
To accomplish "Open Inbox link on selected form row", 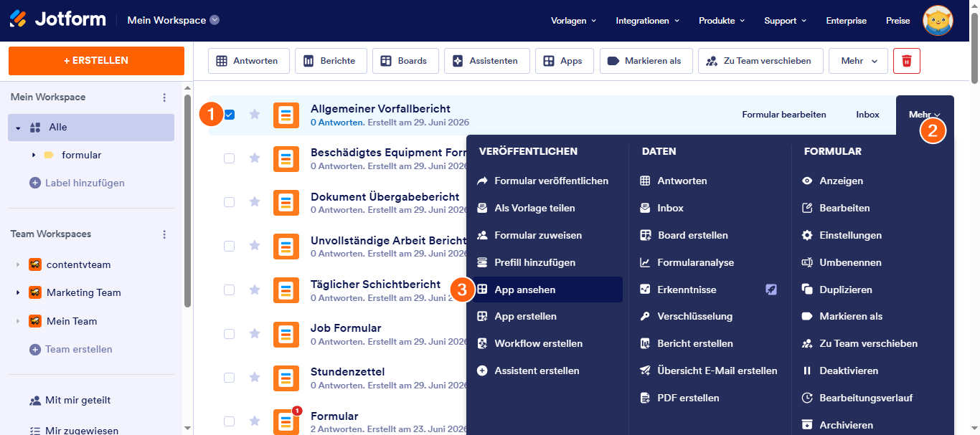I will [x=868, y=115].
